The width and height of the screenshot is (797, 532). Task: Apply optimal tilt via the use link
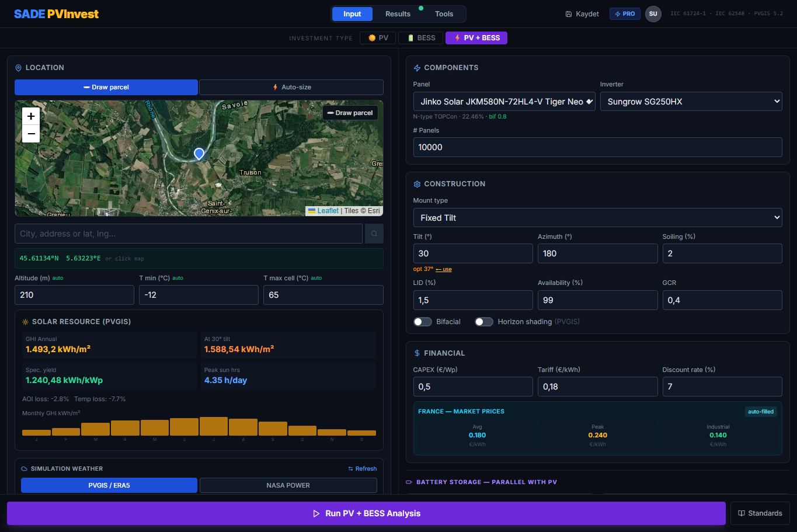pos(444,269)
